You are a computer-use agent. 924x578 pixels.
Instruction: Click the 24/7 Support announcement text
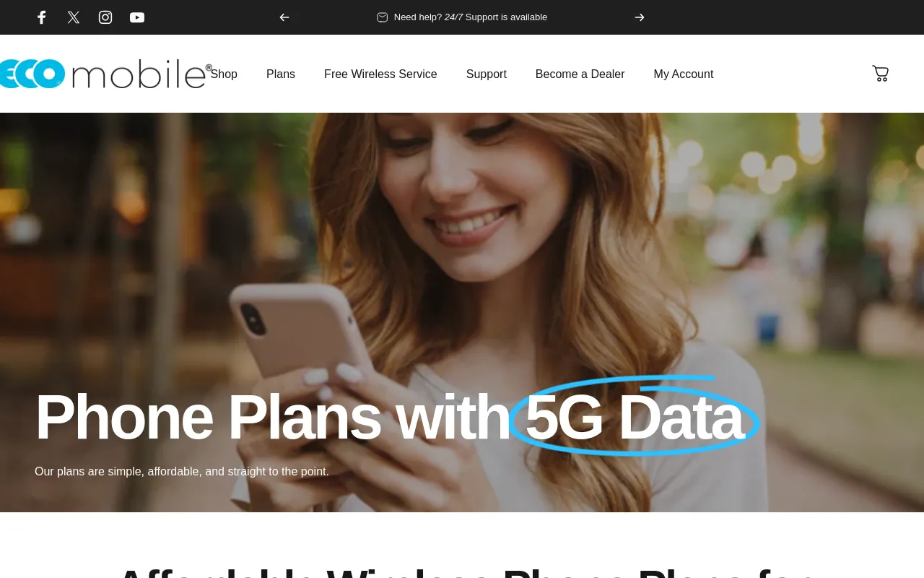[471, 17]
